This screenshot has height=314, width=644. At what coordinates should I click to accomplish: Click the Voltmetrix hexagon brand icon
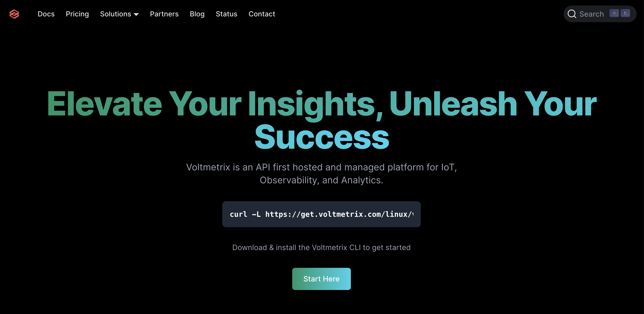point(14,14)
